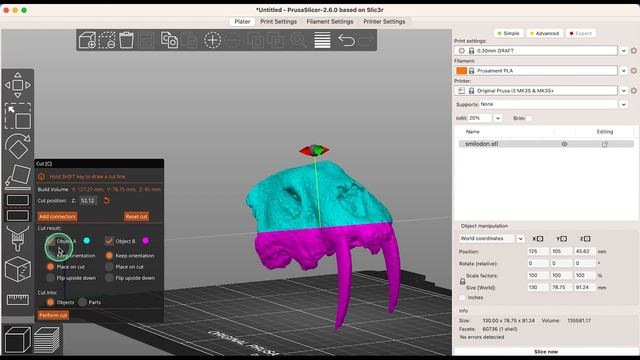Viewport: 640px width, 360px height.
Task: Select Flip upside down for Object B
Action: 109,278
